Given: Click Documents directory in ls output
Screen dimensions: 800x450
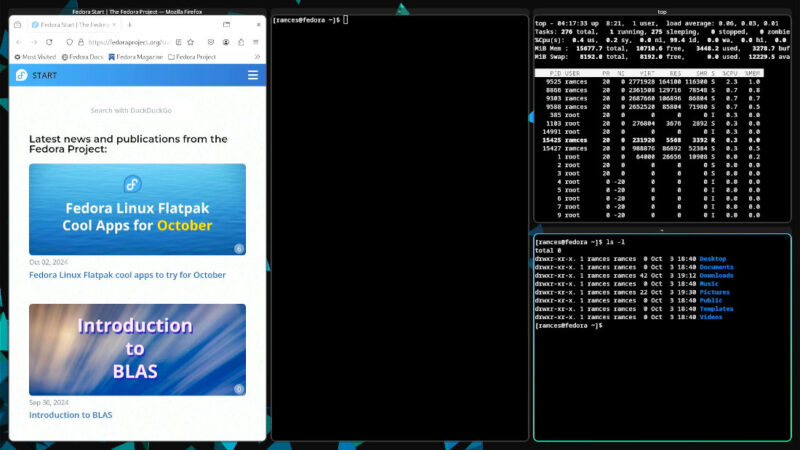Looking at the screenshot, I should (x=716, y=267).
